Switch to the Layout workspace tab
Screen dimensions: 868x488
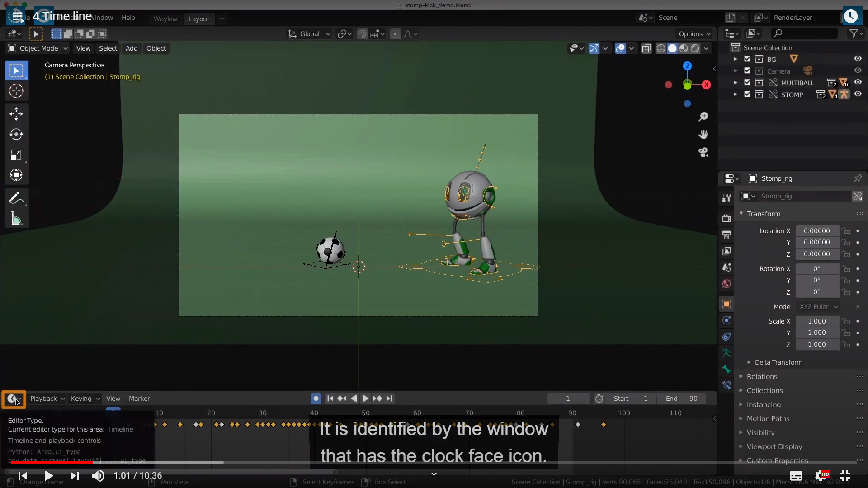pyautogui.click(x=199, y=19)
